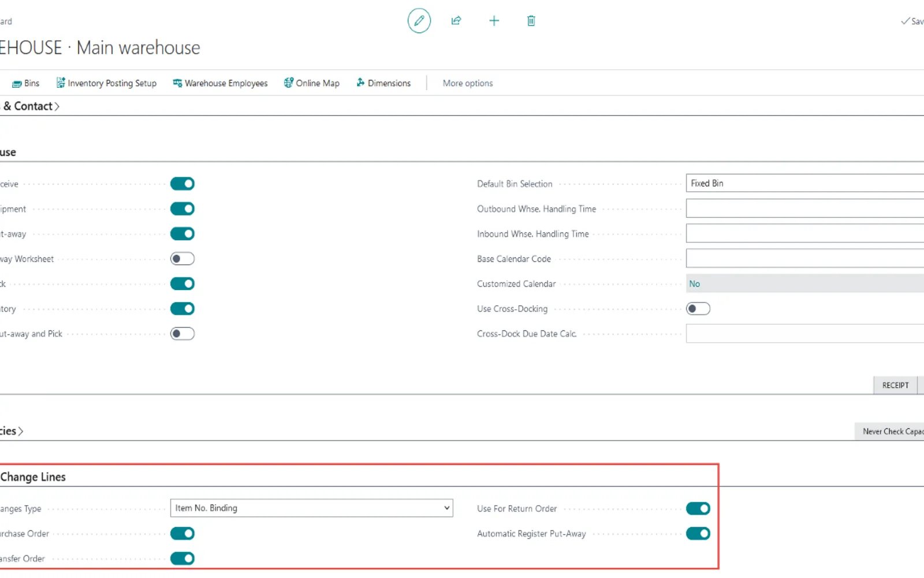Toggle the switch in the row ending in 'ck'

pyautogui.click(x=182, y=284)
